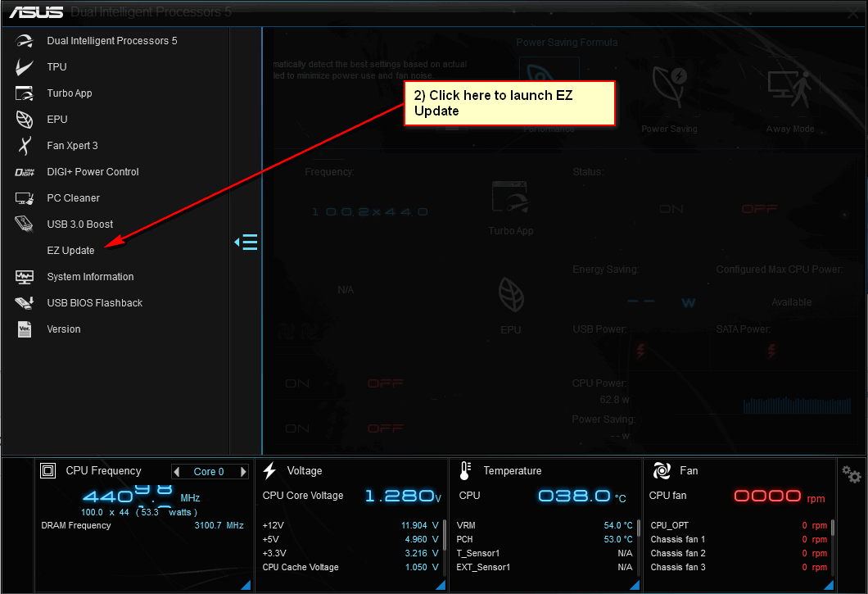Image resolution: width=868 pixels, height=594 pixels.
Task: Select the next core with the right arrow
Action: point(243,472)
